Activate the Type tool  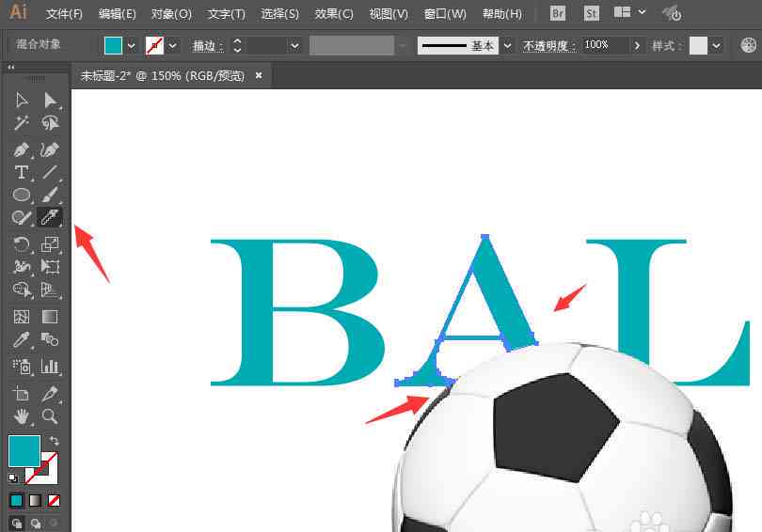22,172
